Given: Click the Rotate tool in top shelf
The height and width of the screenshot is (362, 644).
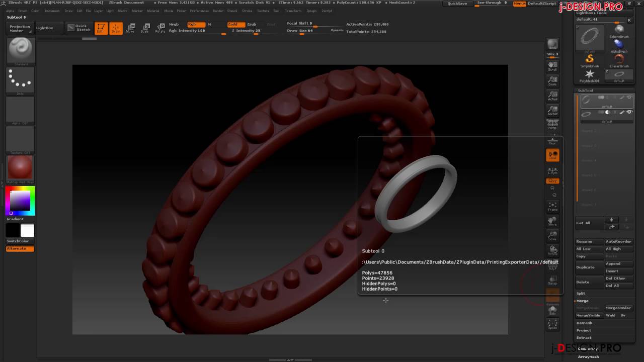Looking at the screenshot, I should pyautogui.click(x=160, y=28).
